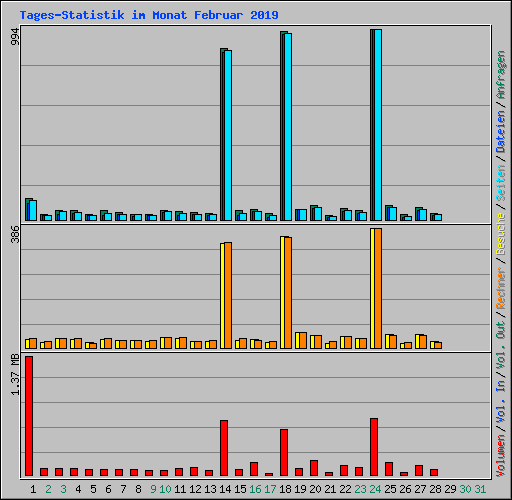Image resolution: width=512 pixels, height=500 pixels.
Task: Click the 'Besuche' legend label
Action: (501, 234)
